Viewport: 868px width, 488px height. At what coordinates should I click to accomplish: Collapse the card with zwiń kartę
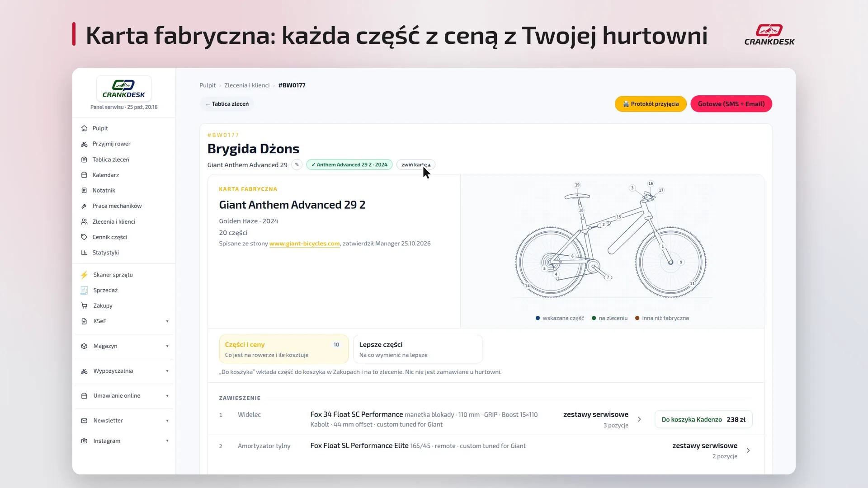pos(416,165)
